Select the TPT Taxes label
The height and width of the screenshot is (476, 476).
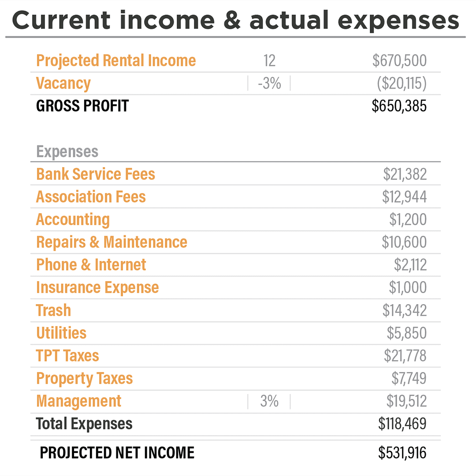[x=67, y=356]
